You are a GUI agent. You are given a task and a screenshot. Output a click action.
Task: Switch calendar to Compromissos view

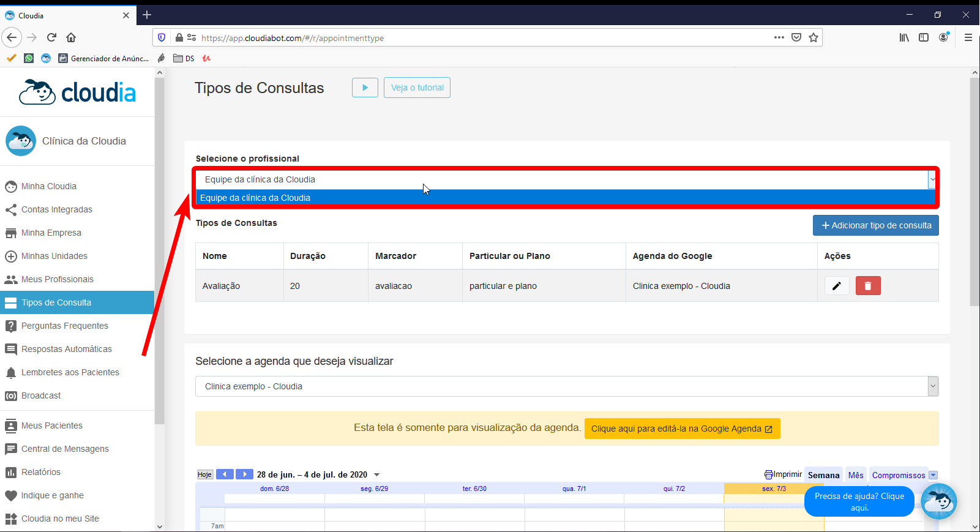coord(899,475)
